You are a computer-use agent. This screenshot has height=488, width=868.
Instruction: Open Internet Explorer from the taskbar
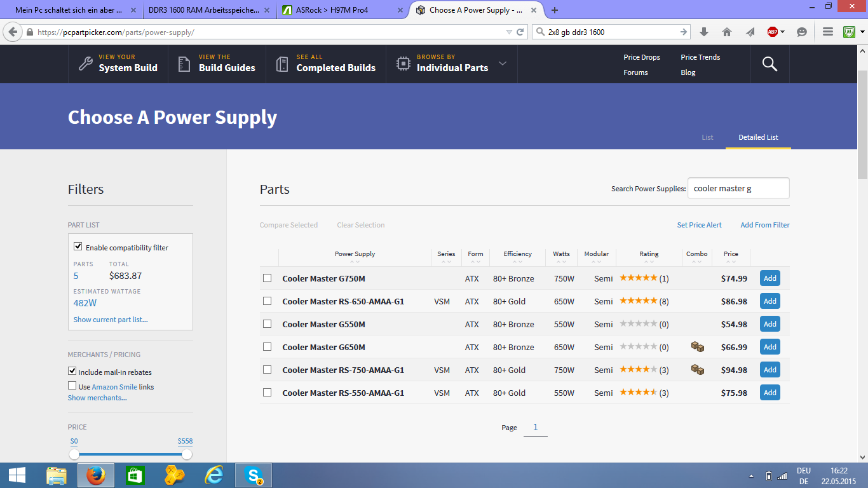point(214,475)
